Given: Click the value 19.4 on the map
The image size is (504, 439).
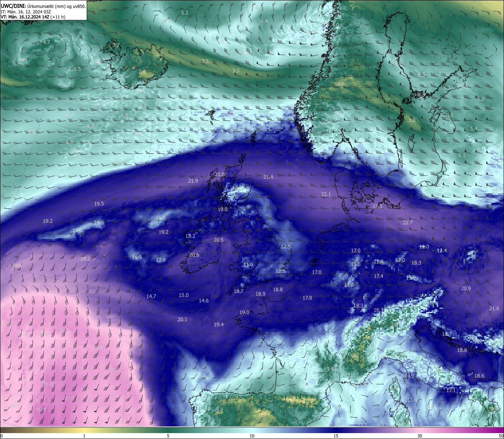Looking at the screenshot, I should point(219,324).
